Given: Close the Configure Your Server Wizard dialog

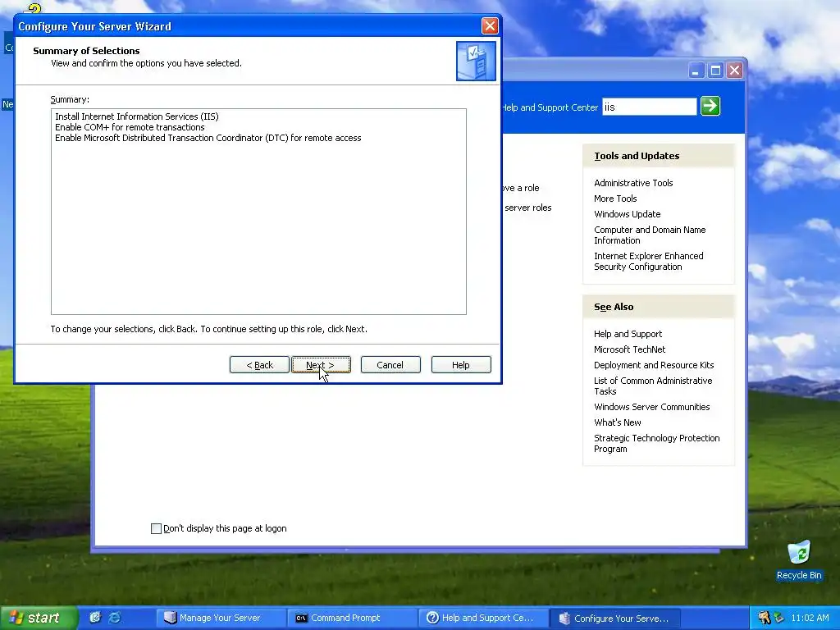Looking at the screenshot, I should [x=490, y=25].
